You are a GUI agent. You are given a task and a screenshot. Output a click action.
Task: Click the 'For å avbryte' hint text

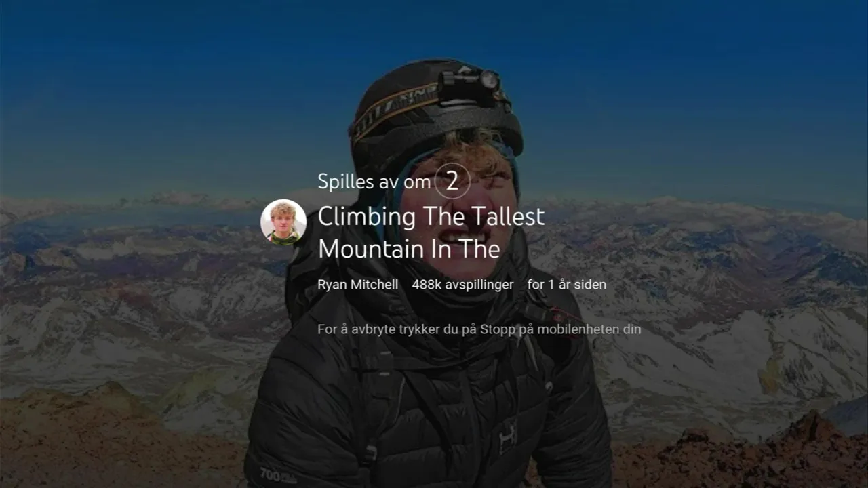[479, 329]
